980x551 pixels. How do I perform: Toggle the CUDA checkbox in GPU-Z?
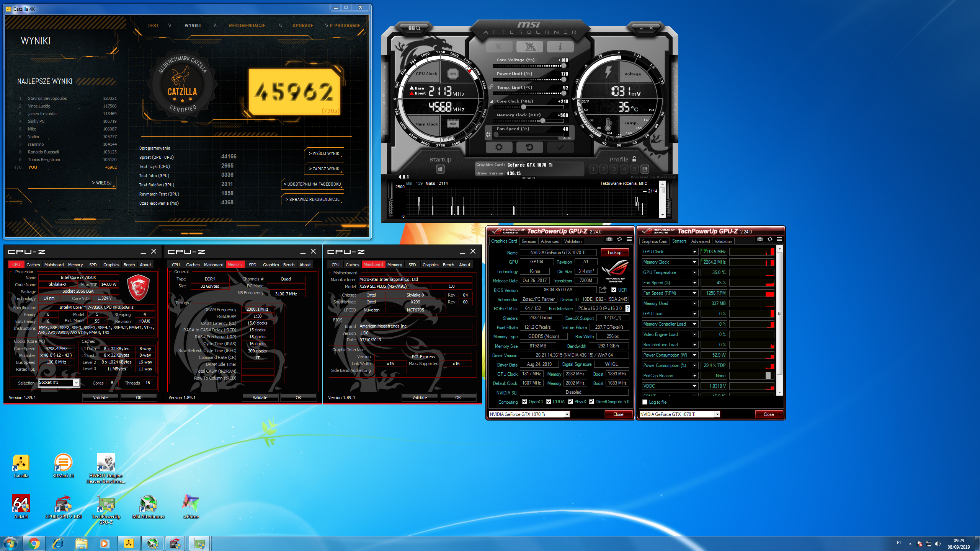coord(549,402)
